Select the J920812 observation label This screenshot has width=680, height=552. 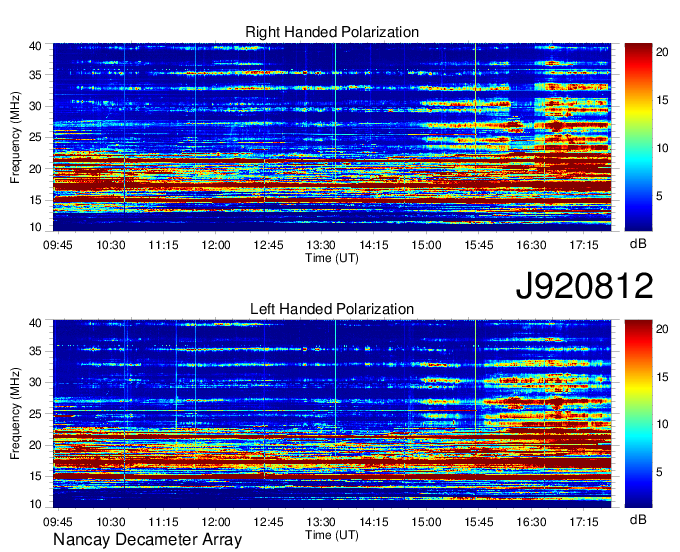coord(584,286)
